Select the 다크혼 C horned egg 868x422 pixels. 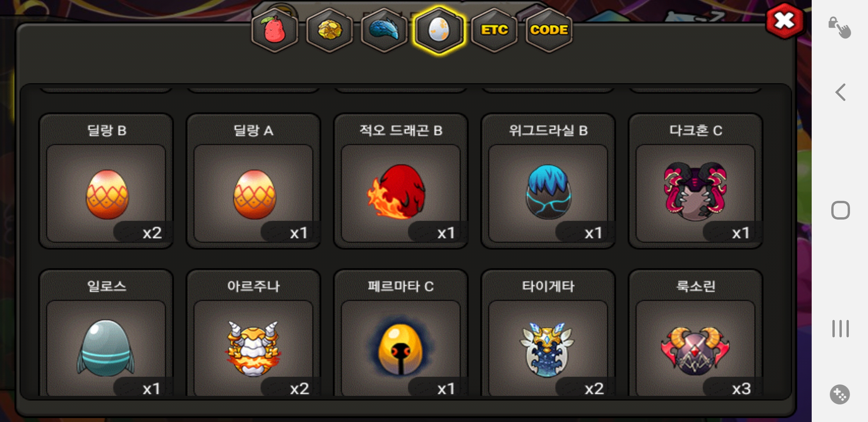pyautogui.click(x=696, y=181)
